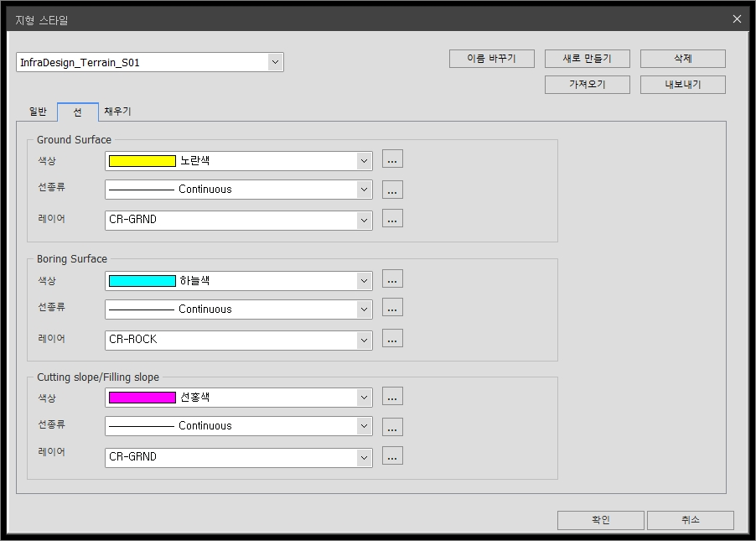Click the Boring Surface layer ellipsis button
The height and width of the screenshot is (541, 756).
(392, 338)
